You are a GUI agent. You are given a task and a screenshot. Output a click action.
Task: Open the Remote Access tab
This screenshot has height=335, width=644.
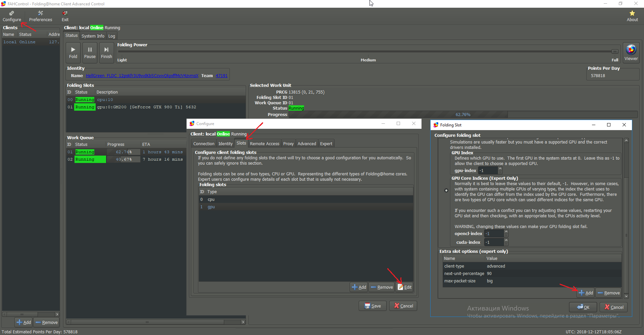tap(264, 144)
